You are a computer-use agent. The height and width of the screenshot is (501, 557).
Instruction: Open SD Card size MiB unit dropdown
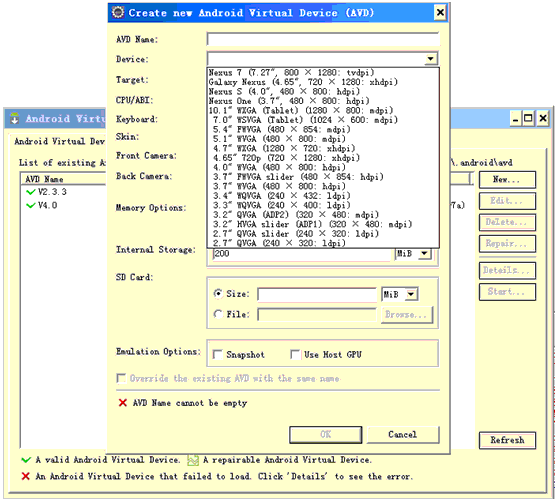[411, 294]
